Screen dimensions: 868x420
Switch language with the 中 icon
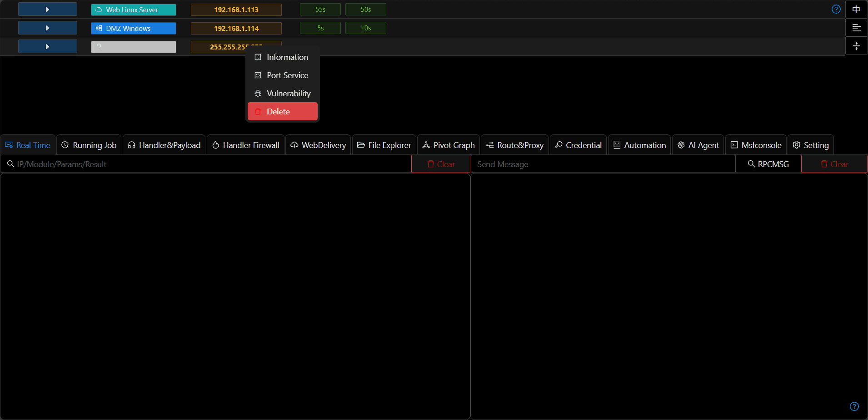pos(856,9)
